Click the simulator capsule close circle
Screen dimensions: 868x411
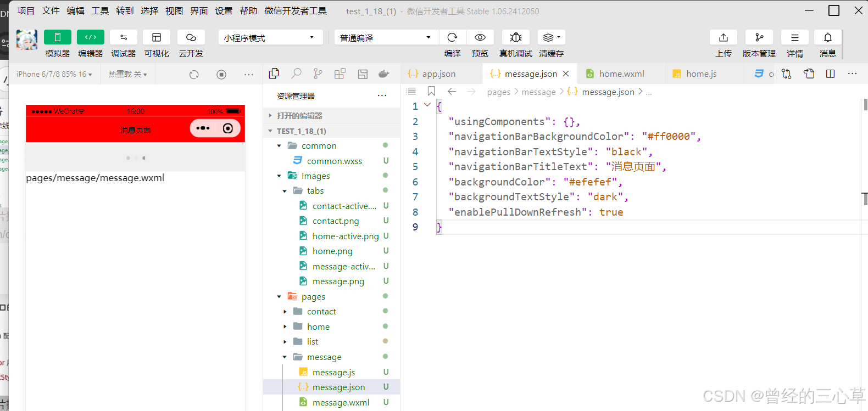(x=228, y=128)
